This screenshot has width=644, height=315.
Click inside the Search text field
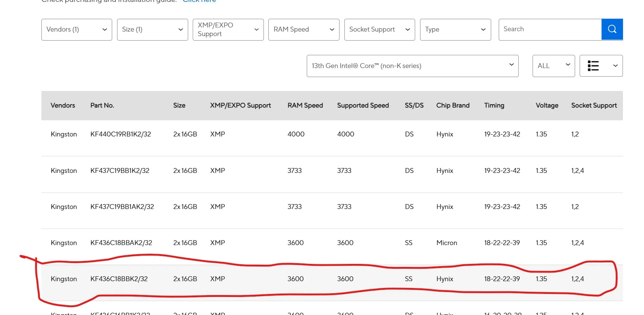pos(550,29)
